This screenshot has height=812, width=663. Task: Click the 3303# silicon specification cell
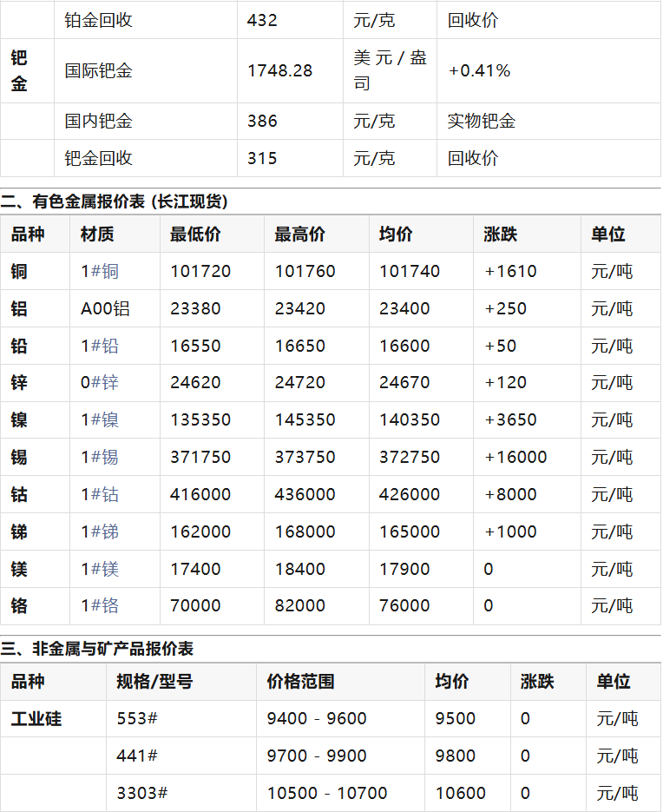[x=141, y=794]
